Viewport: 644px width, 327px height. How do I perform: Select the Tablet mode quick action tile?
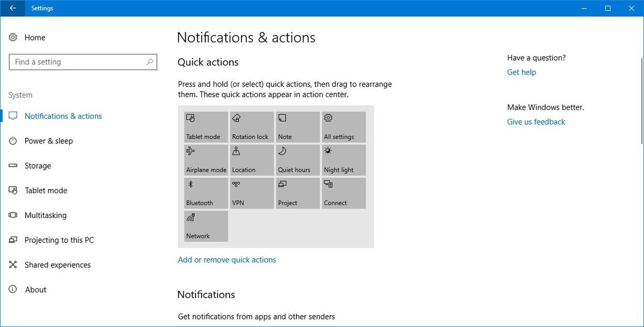(x=206, y=126)
